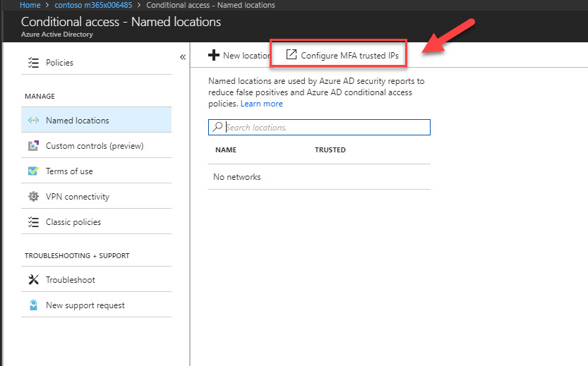The image size is (588, 366).
Task: Click the Custom controls icon
Action: point(33,146)
